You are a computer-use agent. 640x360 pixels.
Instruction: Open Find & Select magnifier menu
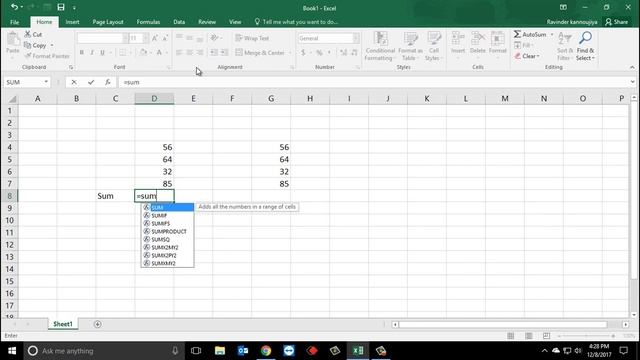pos(585,46)
